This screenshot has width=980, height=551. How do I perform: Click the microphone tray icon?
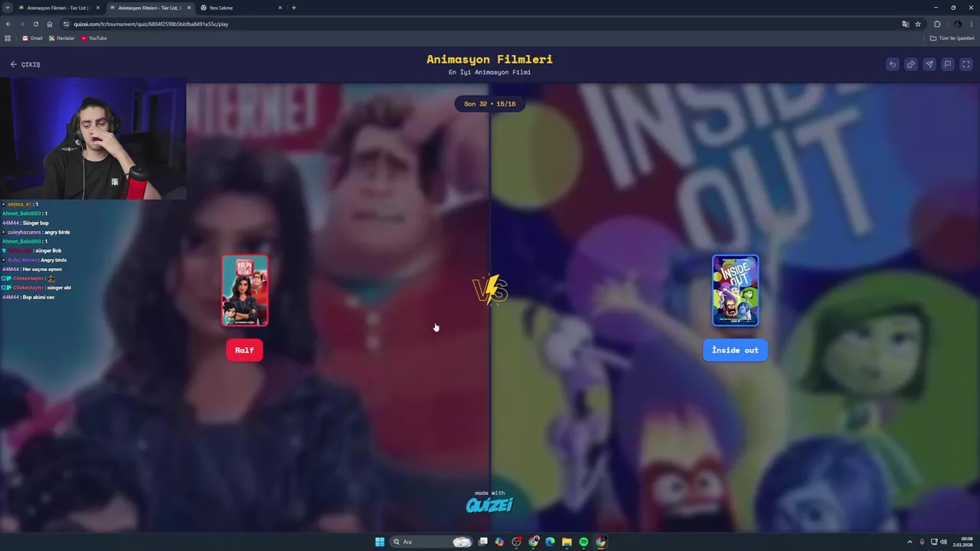click(922, 542)
